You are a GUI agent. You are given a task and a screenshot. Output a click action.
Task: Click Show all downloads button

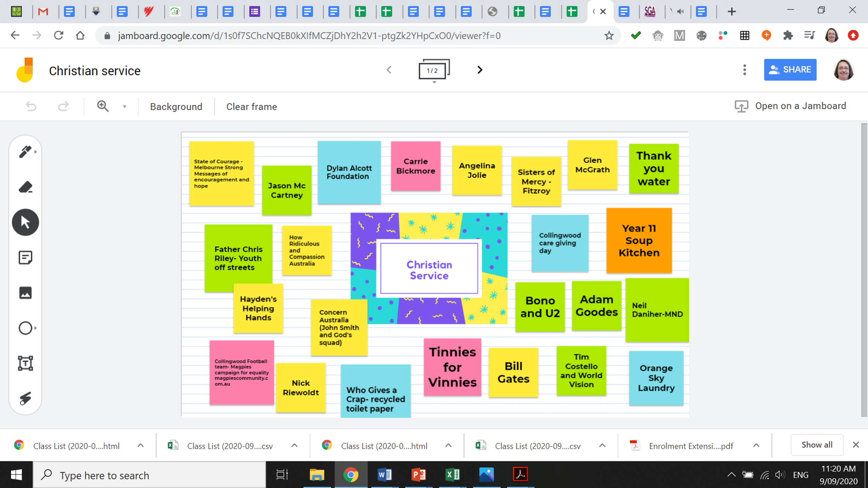click(x=817, y=445)
